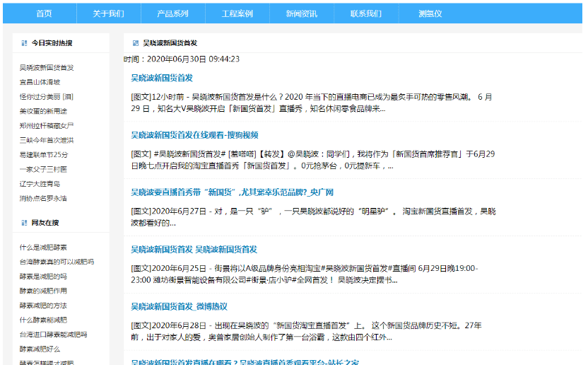Viewport: 588px width, 365px height.
Task: Open the 测氢仪 navigation item
Action: pyautogui.click(x=430, y=13)
